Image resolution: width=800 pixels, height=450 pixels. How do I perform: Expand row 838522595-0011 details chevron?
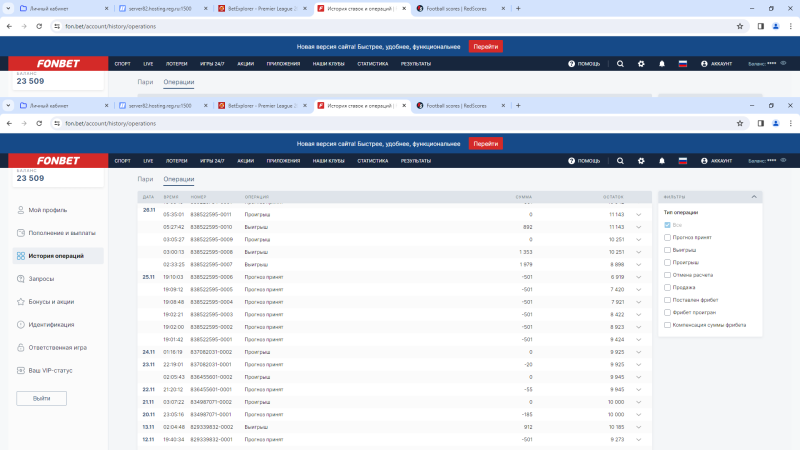[x=637, y=214]
